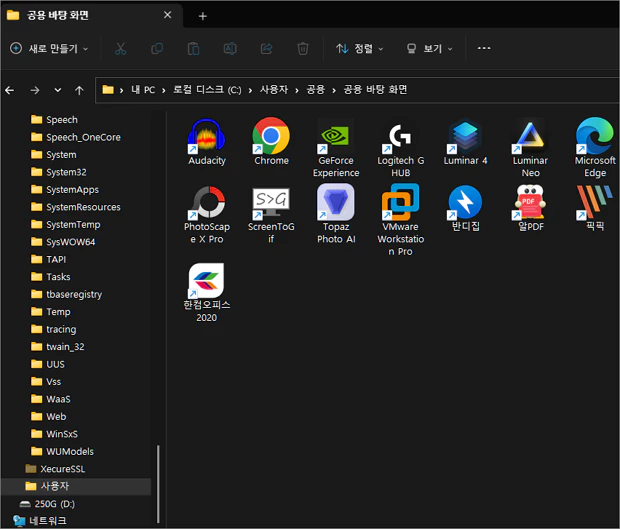Select the GeForce Experience shortcut
620x529 pixels.
click(336, 148)
